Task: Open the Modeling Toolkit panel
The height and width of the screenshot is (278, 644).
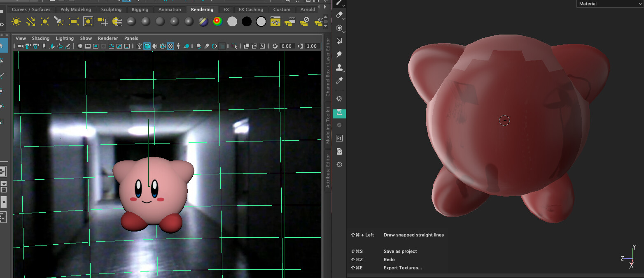Action: click(x=327, y=123)
